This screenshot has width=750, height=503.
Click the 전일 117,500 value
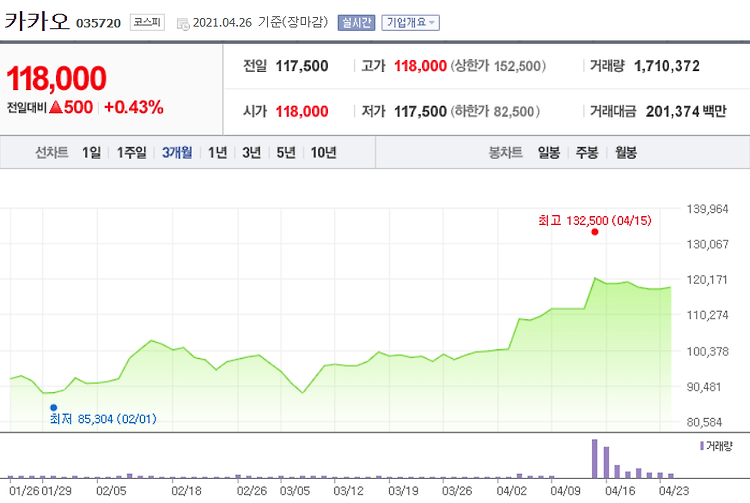(302, 66)
